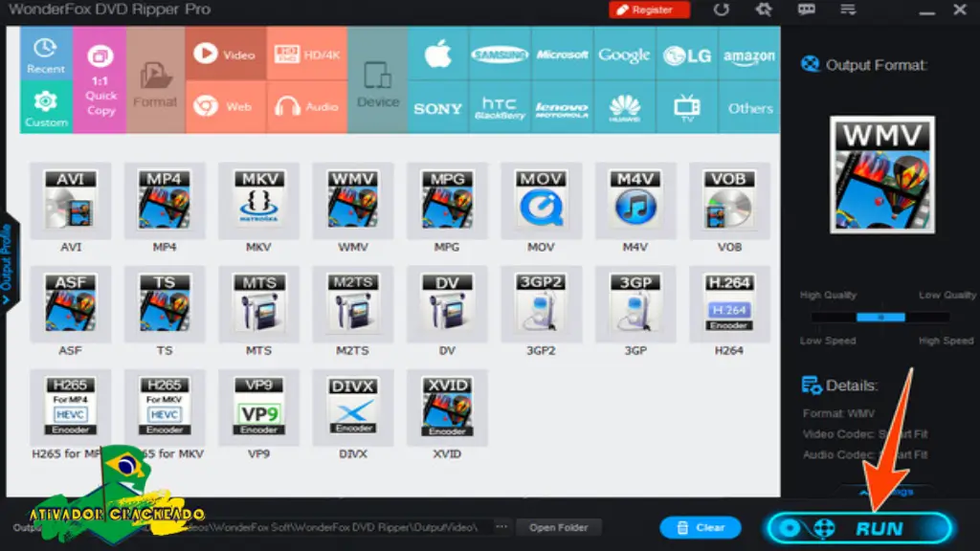Open the Google device category

coord(624,54)
